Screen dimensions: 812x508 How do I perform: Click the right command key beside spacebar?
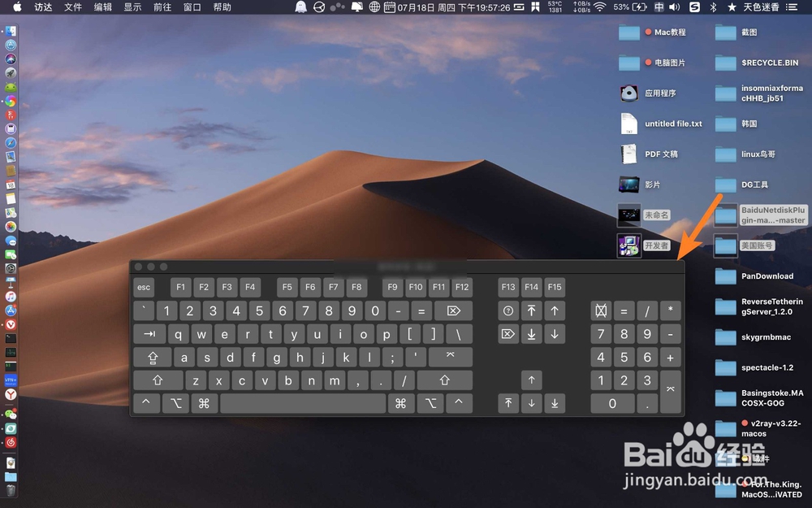click(x=401, y=403)
